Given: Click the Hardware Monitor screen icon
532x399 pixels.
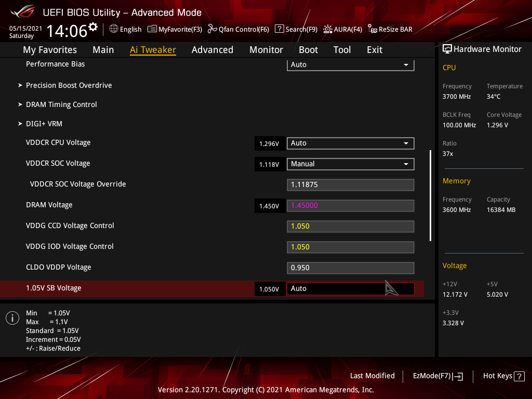Looking at the screenshot, I should pos(447,49).
